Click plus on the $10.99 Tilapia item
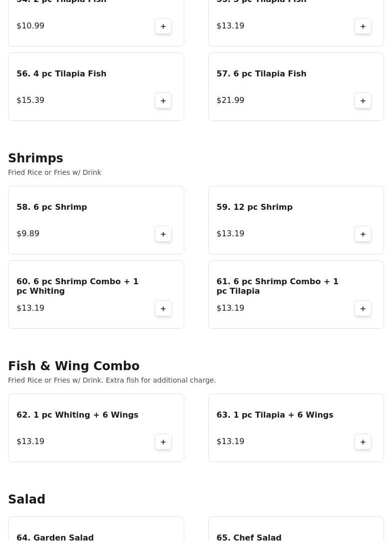 point(163,26)
